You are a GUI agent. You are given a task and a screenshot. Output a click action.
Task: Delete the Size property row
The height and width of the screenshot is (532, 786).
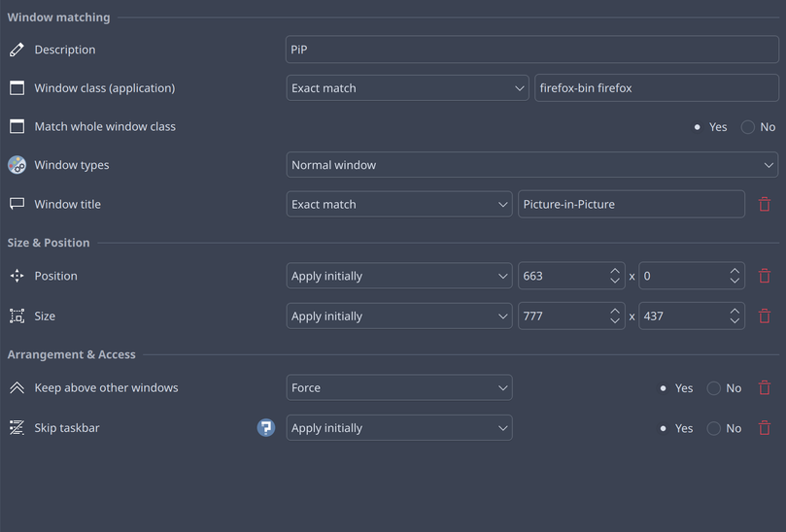pos(765,316)
